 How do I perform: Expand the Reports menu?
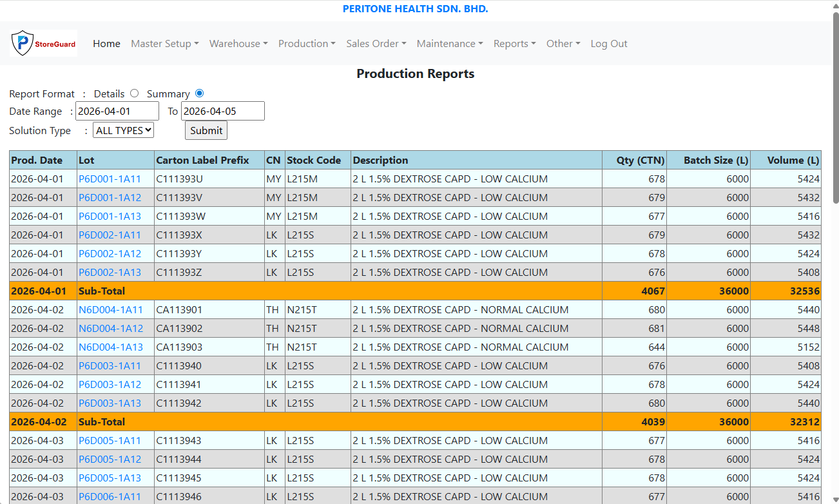[514, 44]
